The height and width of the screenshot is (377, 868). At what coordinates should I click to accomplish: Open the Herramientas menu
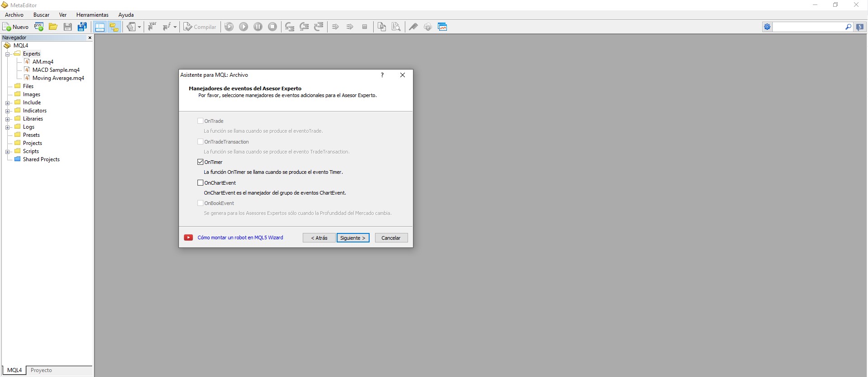[x=92, y=15]
